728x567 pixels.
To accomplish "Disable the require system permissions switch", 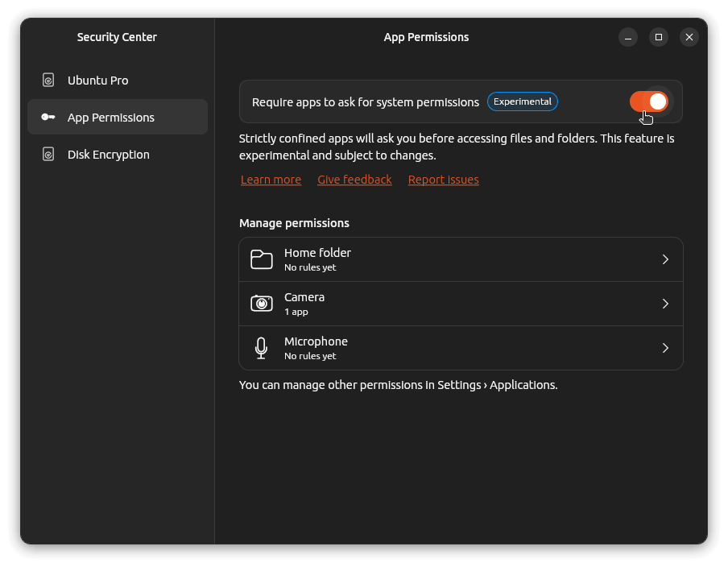I will 648,101.
